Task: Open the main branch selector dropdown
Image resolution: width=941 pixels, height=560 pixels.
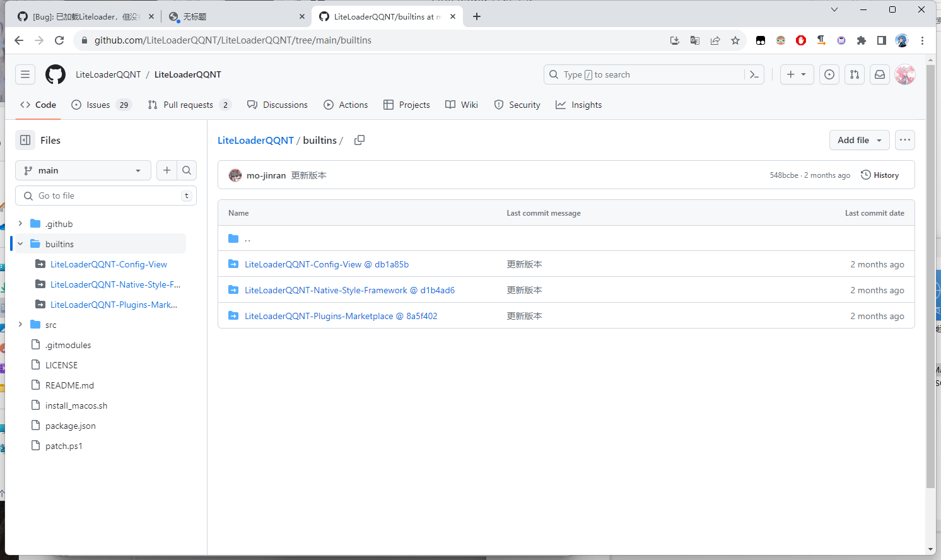Action: click(x=83, y=170)
